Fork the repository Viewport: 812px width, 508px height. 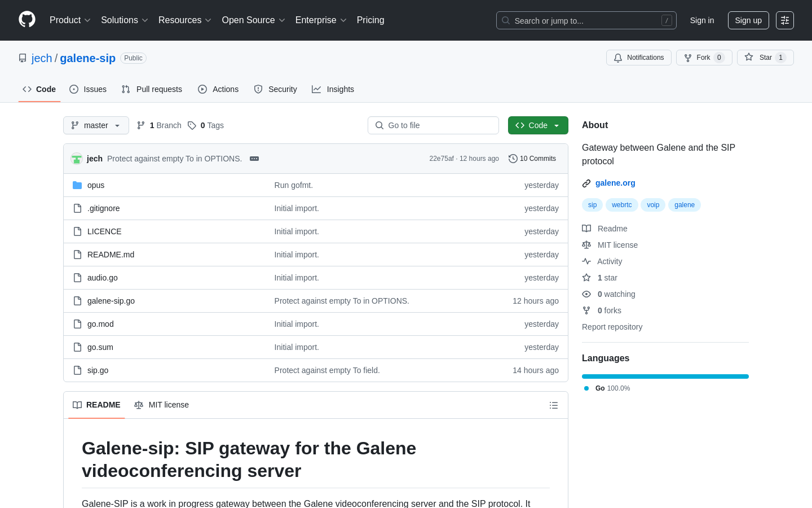point(704,58)
